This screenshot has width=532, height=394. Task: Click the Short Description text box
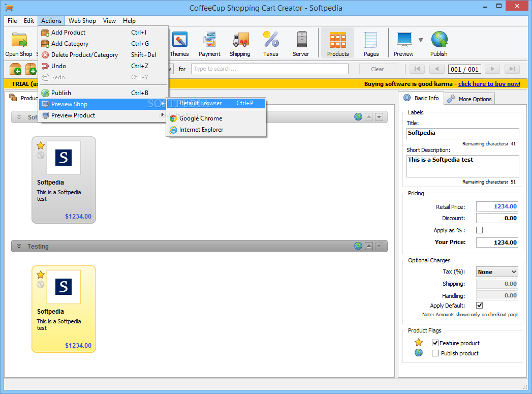(463, 166)
